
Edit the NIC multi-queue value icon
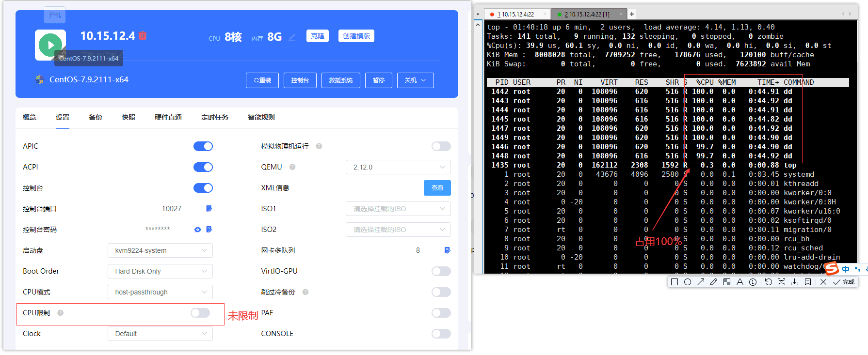[447, 250]
